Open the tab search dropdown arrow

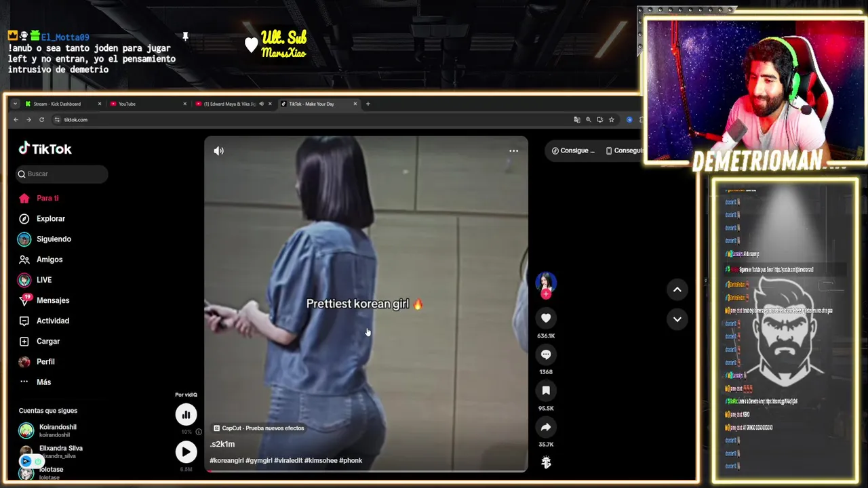pos(15,104)
